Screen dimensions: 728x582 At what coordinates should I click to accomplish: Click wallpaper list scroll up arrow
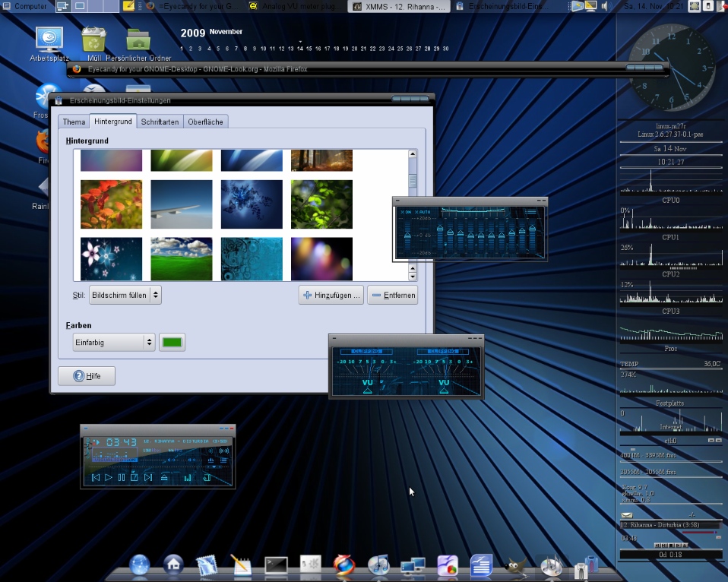tap(413, 153)
